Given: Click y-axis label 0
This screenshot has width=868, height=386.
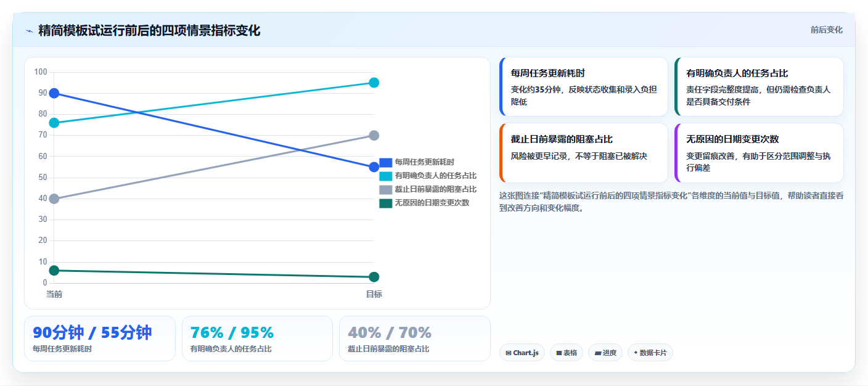Looking at the screenshot, I should click(x=44, y=283).
